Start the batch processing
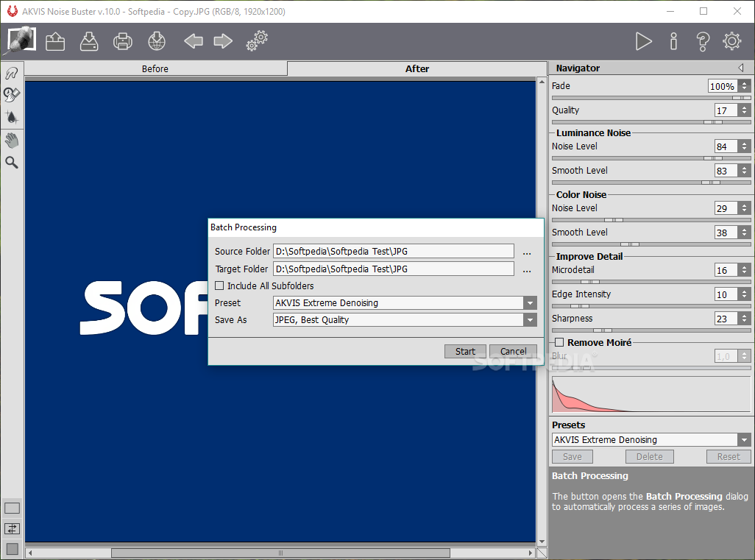 [x=465, y=352]
